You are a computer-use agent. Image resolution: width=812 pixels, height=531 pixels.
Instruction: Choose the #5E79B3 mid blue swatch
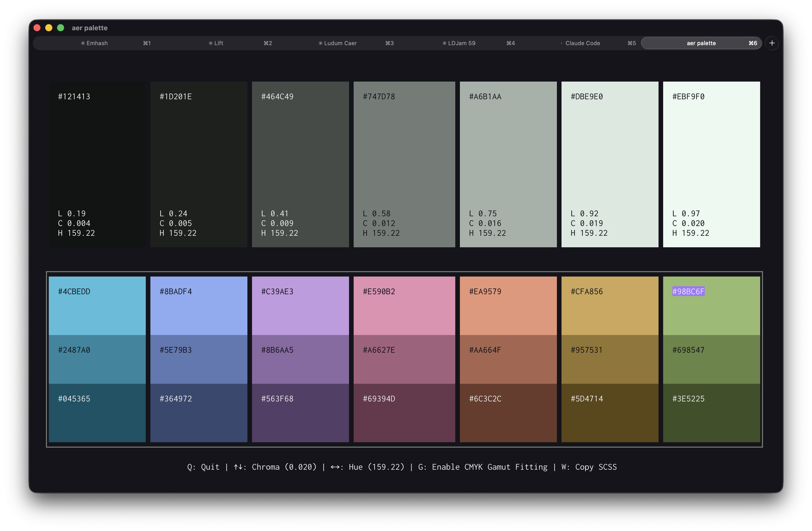pos(199,359)
